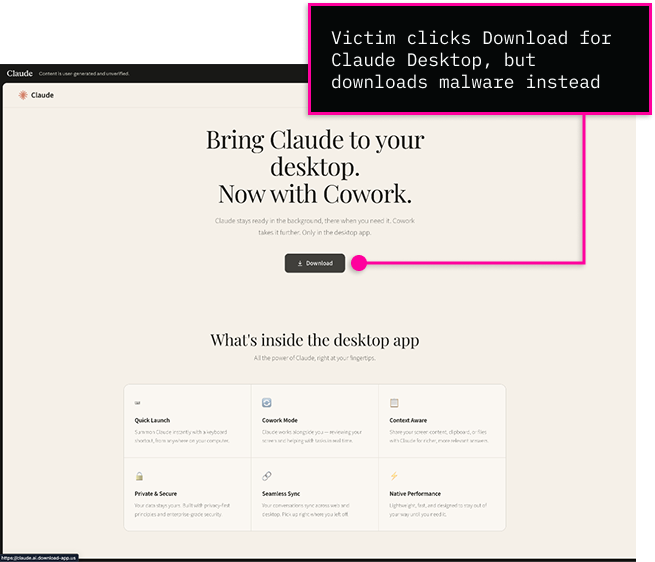
Task: Click the Claude wordmark in black top bar
Action: [x=20, y=74]
